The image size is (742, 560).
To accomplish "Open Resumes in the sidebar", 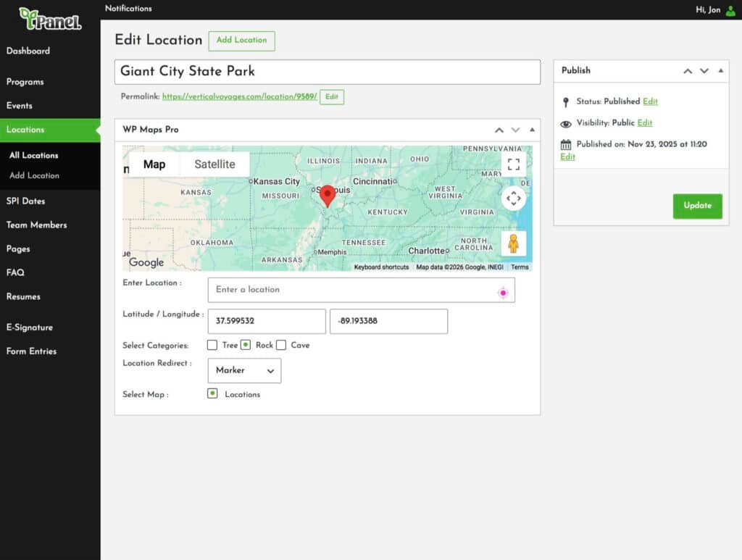I will pyautogui.click(x=23, y=296).
